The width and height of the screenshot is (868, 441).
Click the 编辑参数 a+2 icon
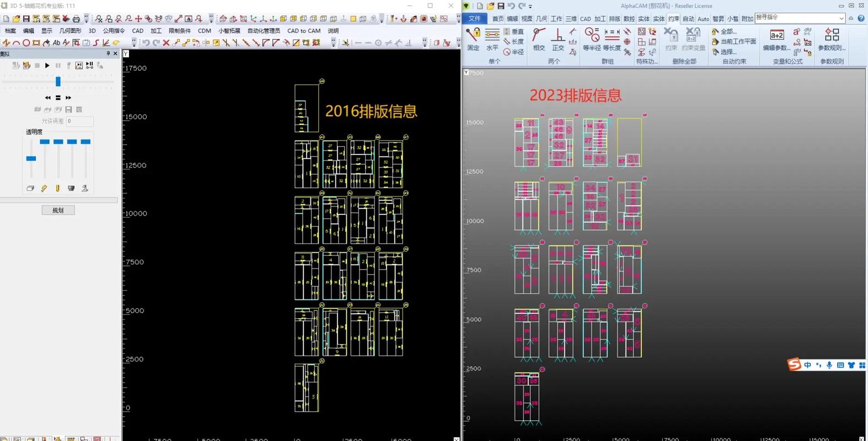coord(777,39)
